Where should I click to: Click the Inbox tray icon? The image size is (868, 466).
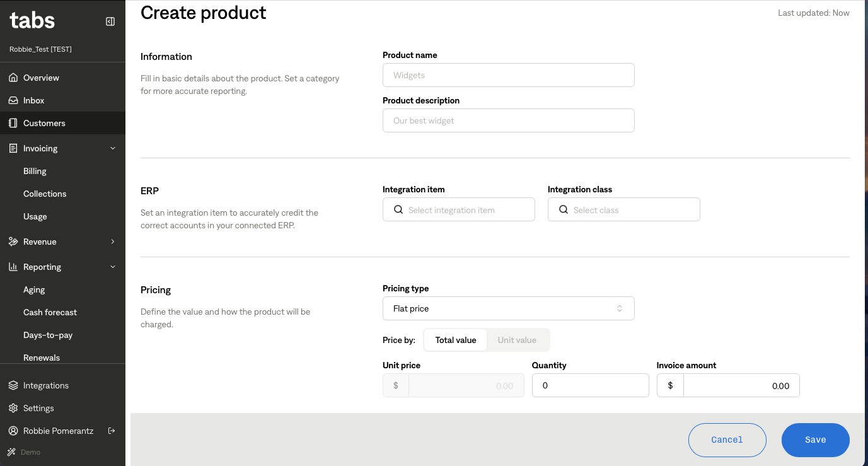(13, 100)
